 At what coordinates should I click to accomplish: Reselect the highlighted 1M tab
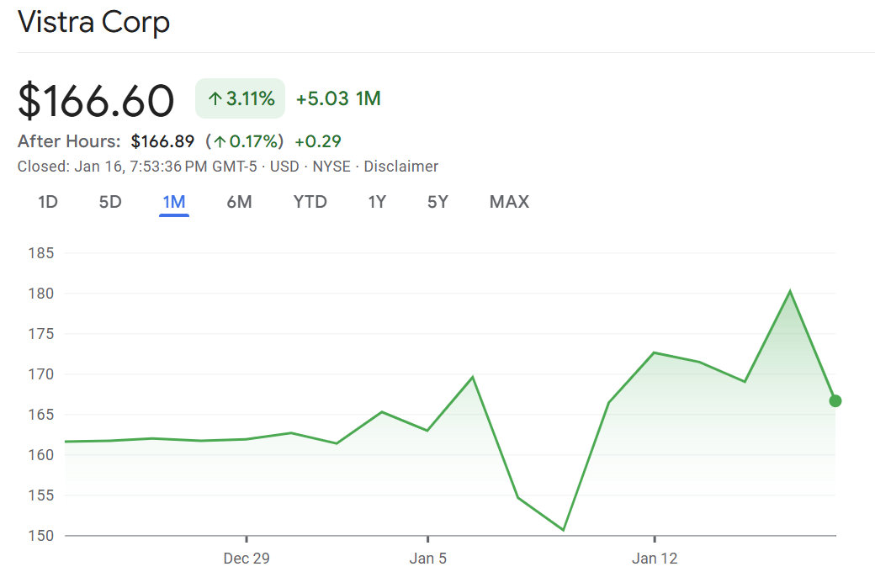173,202
